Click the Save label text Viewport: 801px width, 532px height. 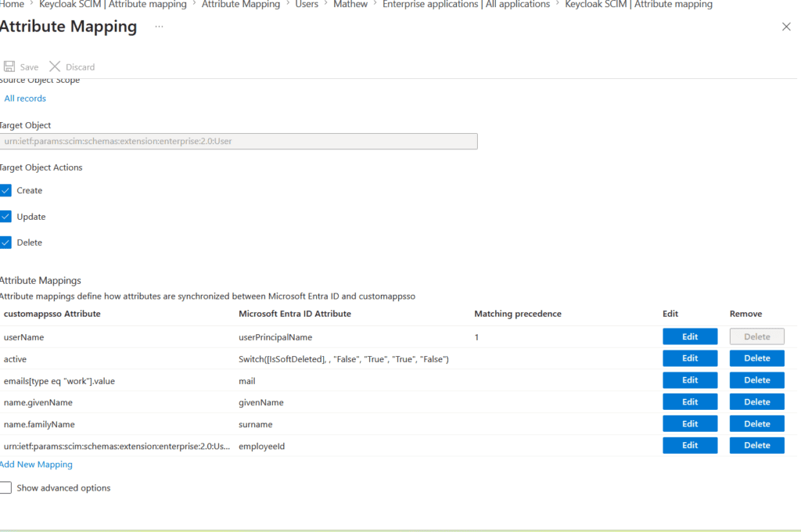coord(29,67)
